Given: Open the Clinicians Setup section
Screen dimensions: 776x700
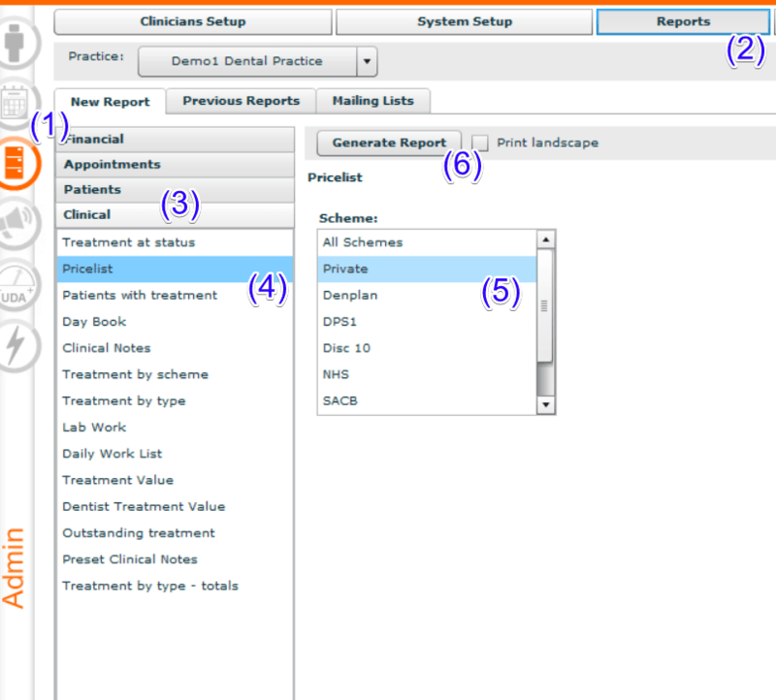Looking at the screenshot, I should pyautogui.click(x=193, y=21).
